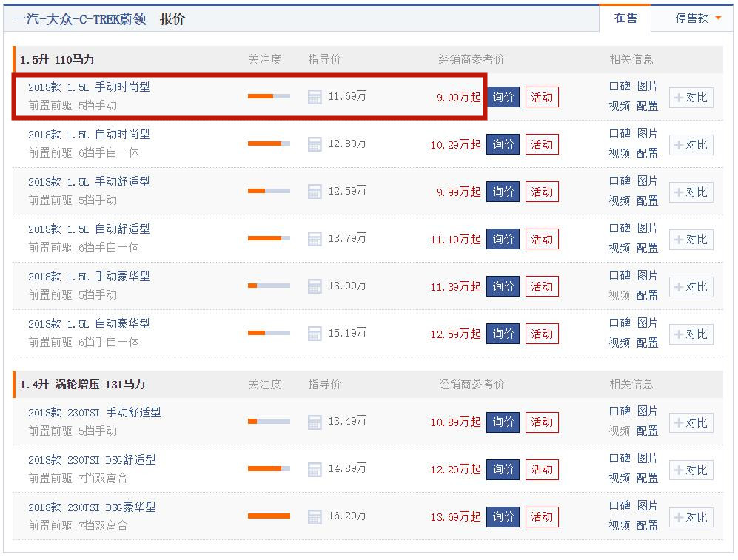Expand the 停售款 dropdown
738x560 pixels.
697,18
